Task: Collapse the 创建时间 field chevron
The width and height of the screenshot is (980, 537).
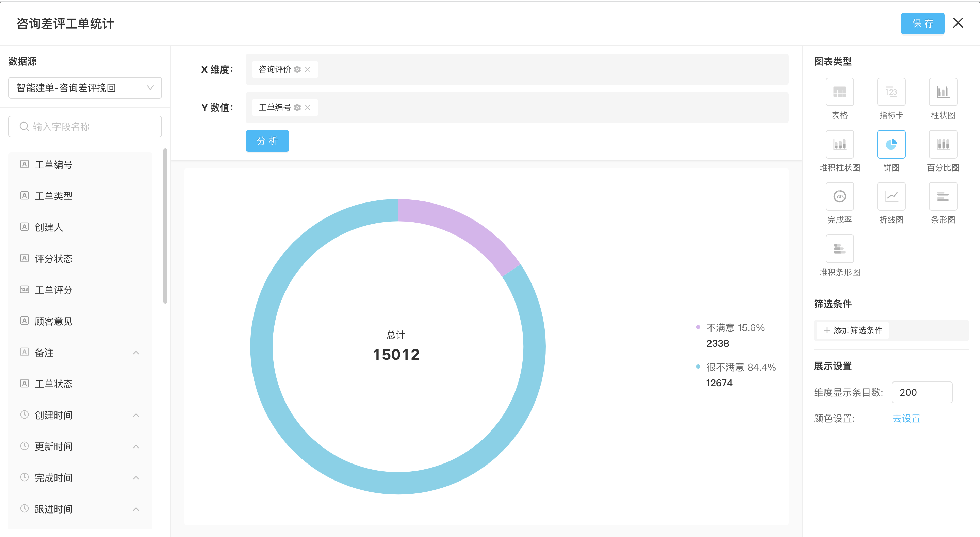Action: click(136, 415)
